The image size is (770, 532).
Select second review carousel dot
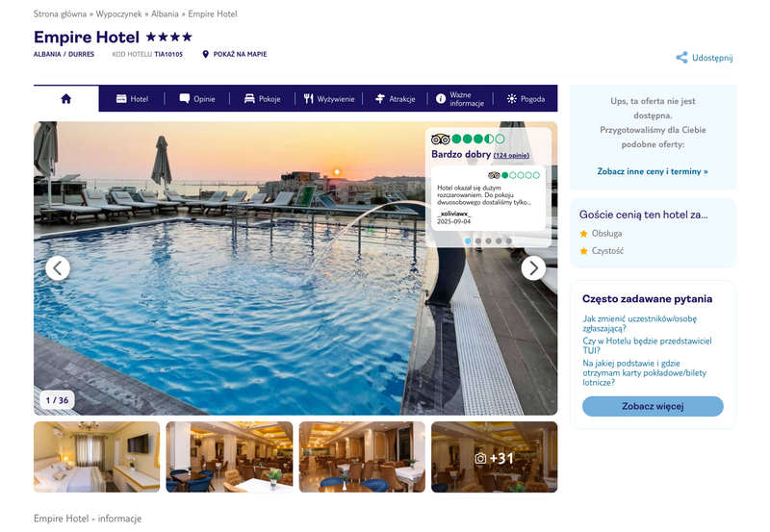tap(477, 241)
